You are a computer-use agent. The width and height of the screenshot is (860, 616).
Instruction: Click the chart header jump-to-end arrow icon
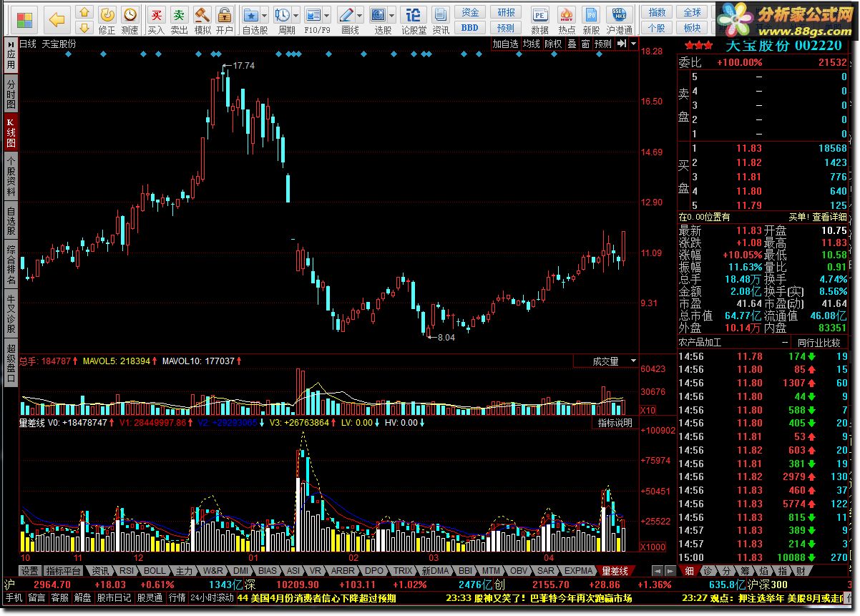[622, 44]
